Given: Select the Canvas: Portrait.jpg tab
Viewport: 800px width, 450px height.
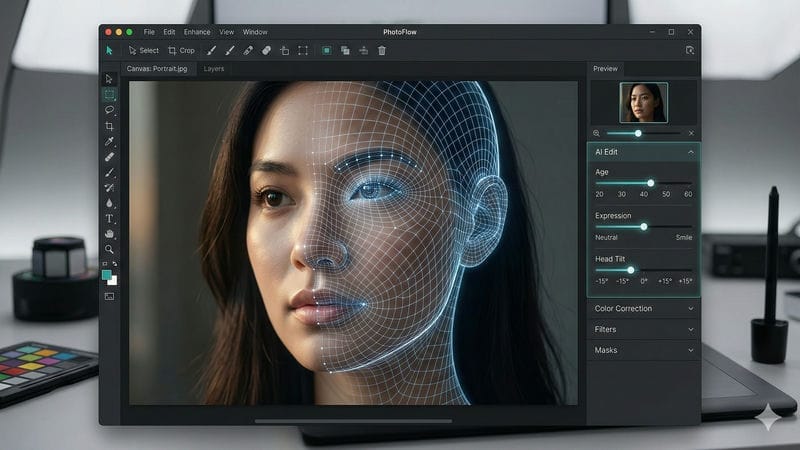Looking at the screenshot, I should click(157, 68).
